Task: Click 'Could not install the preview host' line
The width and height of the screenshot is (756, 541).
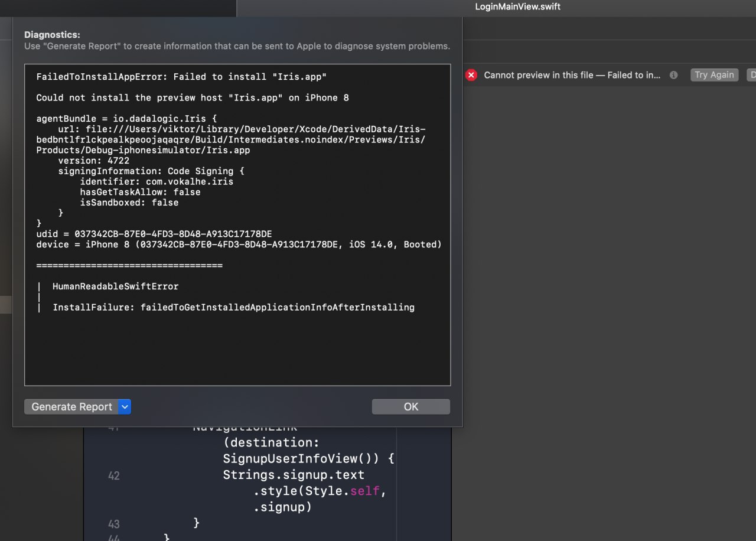Action: coord(193,97)
